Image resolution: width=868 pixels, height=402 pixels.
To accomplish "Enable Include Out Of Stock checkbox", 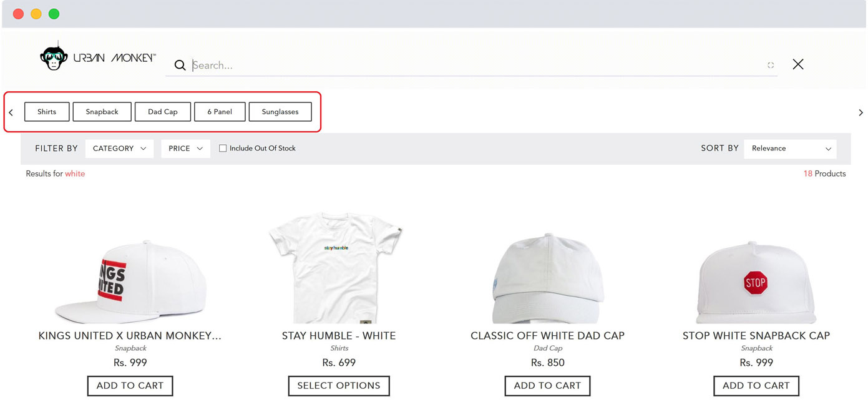I will [x=223, y=149].
